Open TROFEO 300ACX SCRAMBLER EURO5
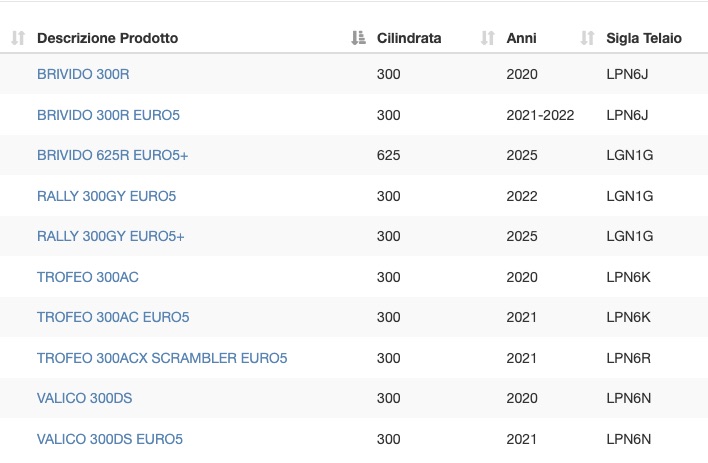The height and width of the screenshot is (463, 708). (x=162, y=358)
